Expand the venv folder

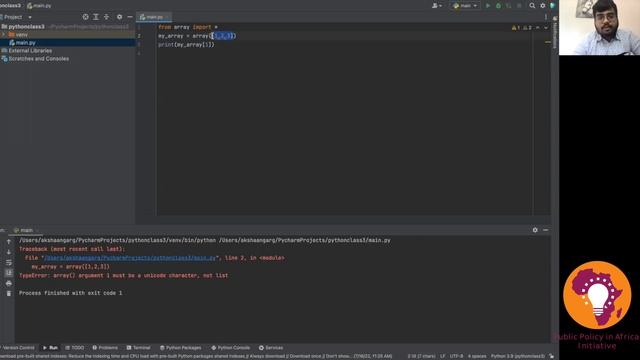pos(4,35)
